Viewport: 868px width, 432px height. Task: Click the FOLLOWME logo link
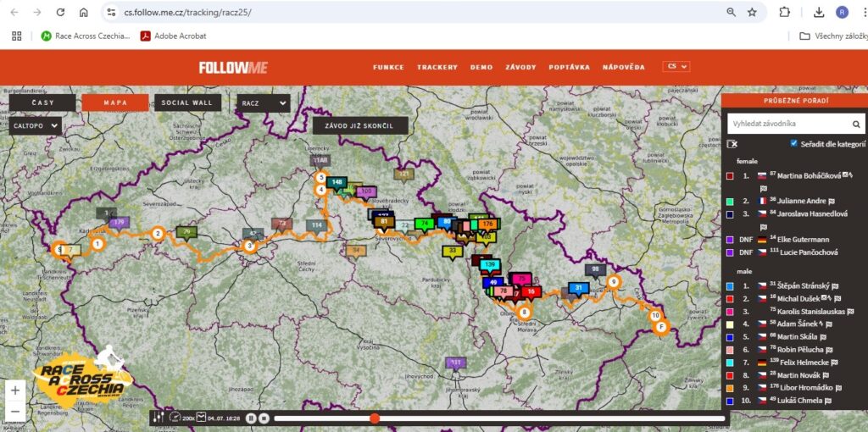231,68
